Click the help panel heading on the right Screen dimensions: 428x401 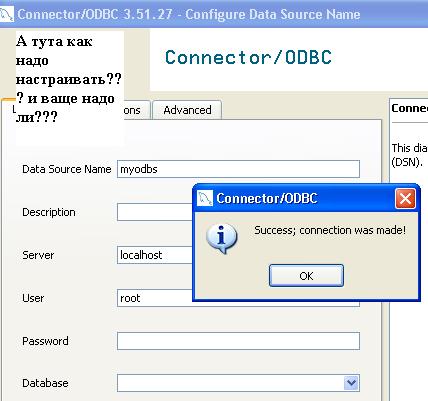pos(410,108)
